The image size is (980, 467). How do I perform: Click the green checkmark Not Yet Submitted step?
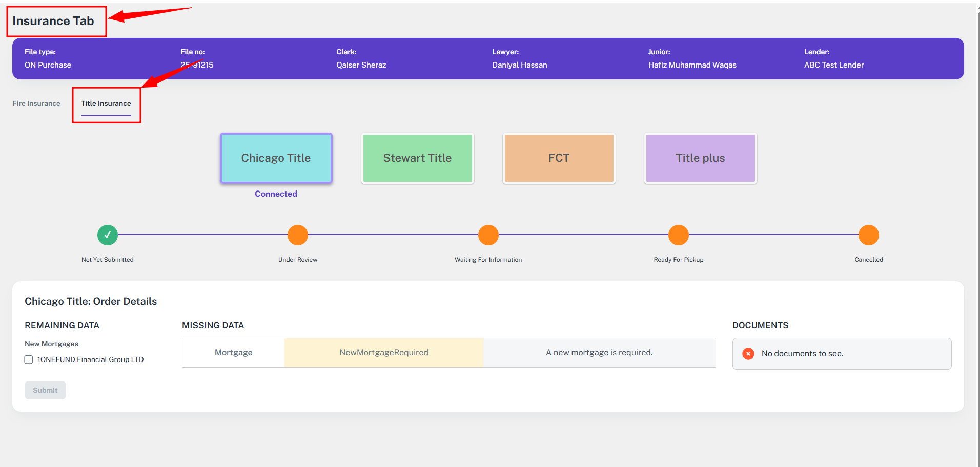108,235
